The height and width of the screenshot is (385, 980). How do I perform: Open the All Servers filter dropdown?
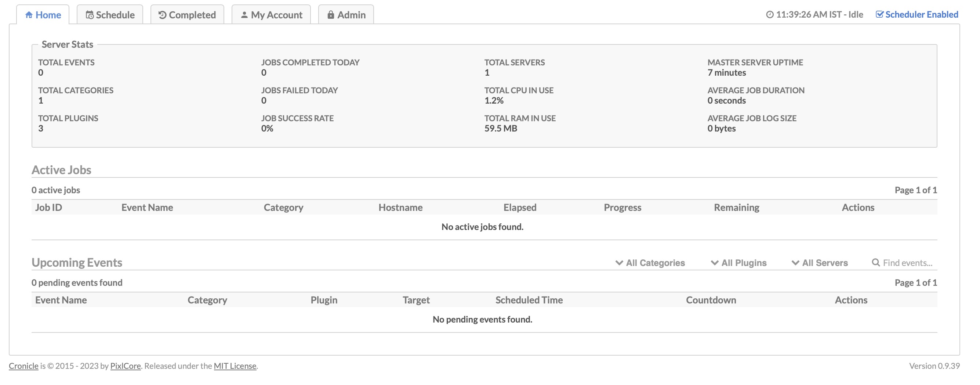[820, 263]
